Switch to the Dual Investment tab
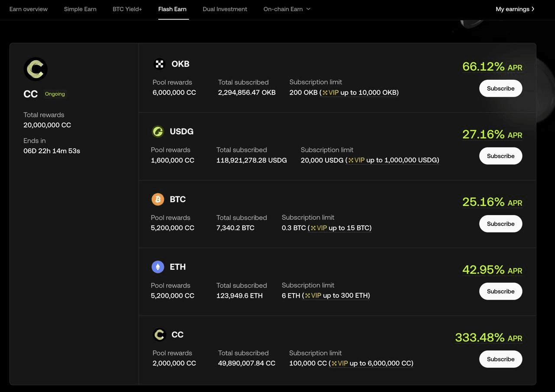Viewport: 555px width, 392px height. 225,9
